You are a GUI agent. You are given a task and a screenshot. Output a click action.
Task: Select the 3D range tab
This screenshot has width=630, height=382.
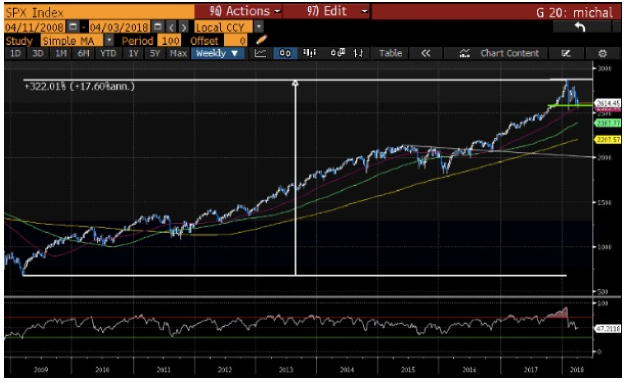(38, 53)
